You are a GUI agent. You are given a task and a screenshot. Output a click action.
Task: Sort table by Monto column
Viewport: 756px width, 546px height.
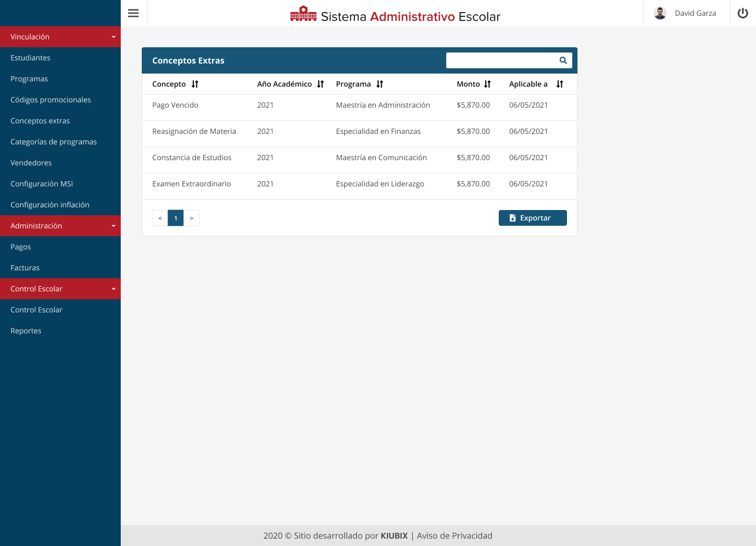[x=487, y=84]
